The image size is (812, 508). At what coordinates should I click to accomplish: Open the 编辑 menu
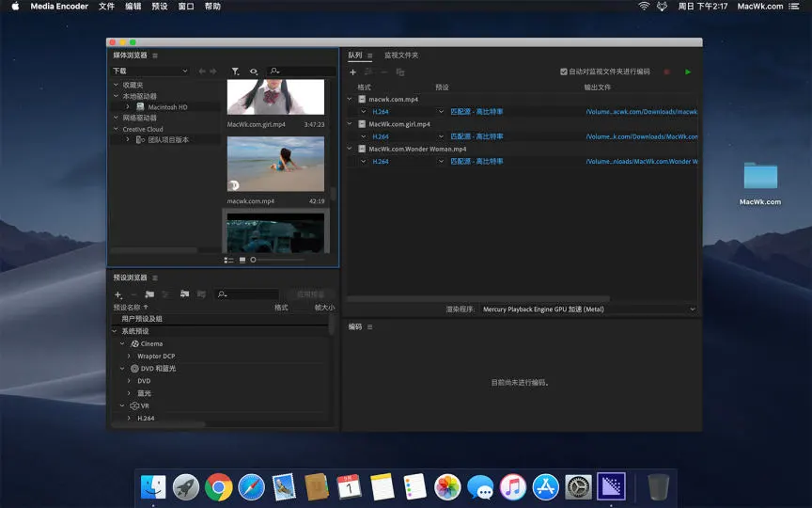pos(133,7)
